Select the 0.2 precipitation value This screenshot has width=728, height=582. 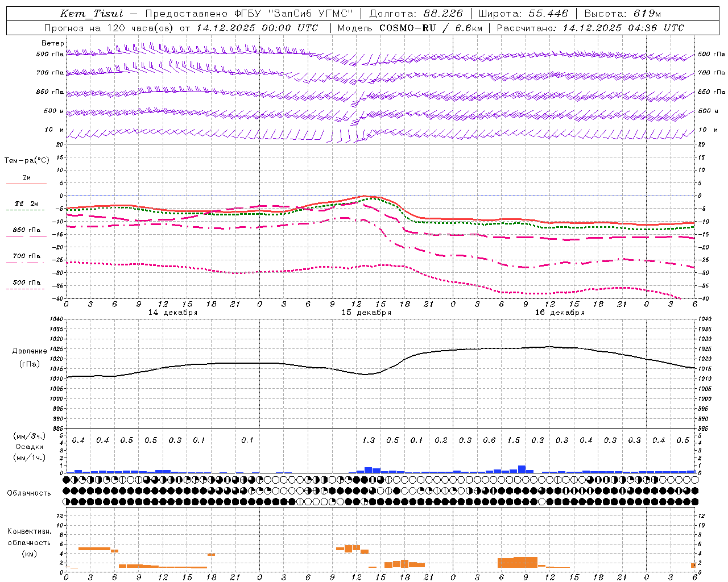point(441,440)
